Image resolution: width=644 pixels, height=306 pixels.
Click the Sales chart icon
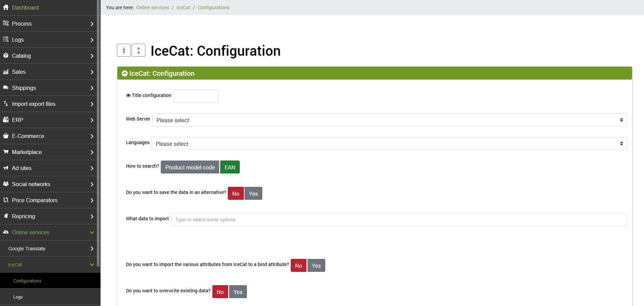point(5,71)
